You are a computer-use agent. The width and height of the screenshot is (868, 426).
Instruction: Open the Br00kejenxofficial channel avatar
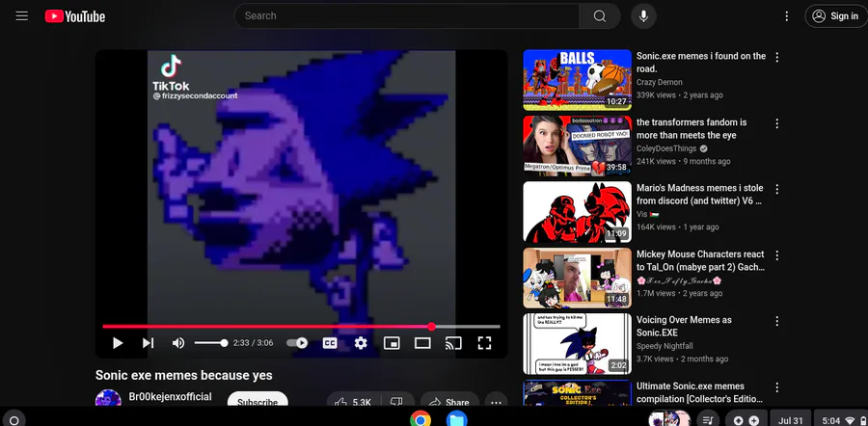(108, 398)
